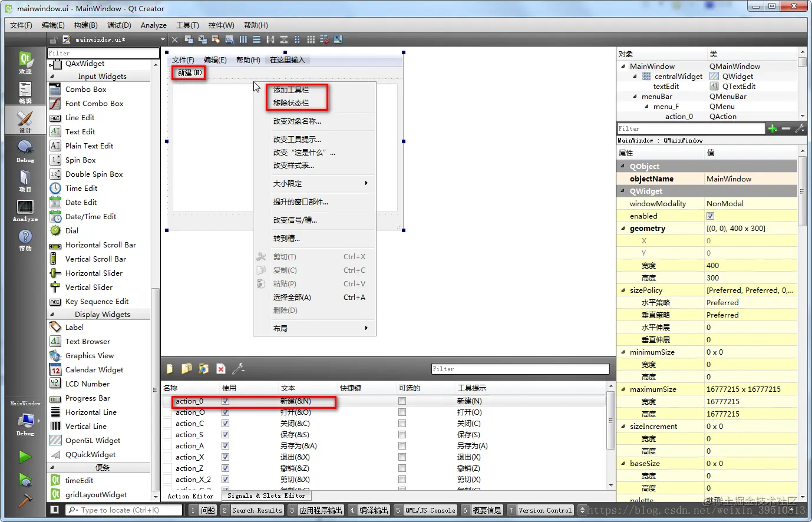This screenshot has width=812, height=522.
Task: Click the Lay Out in a Grid icon
Action: coord(311,39)
